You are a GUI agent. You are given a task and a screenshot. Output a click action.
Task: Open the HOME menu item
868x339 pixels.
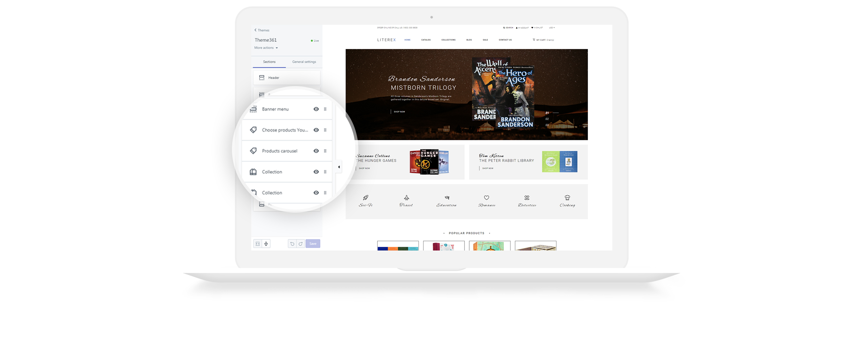407,40
